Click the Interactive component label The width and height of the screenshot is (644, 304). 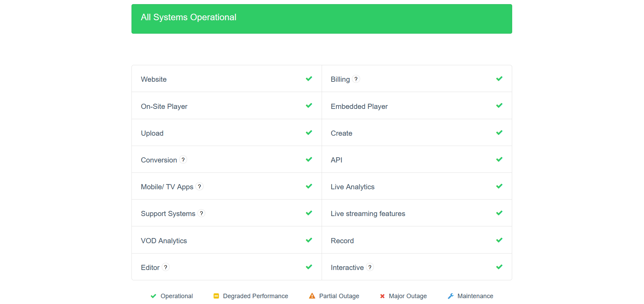coord(347,268)
